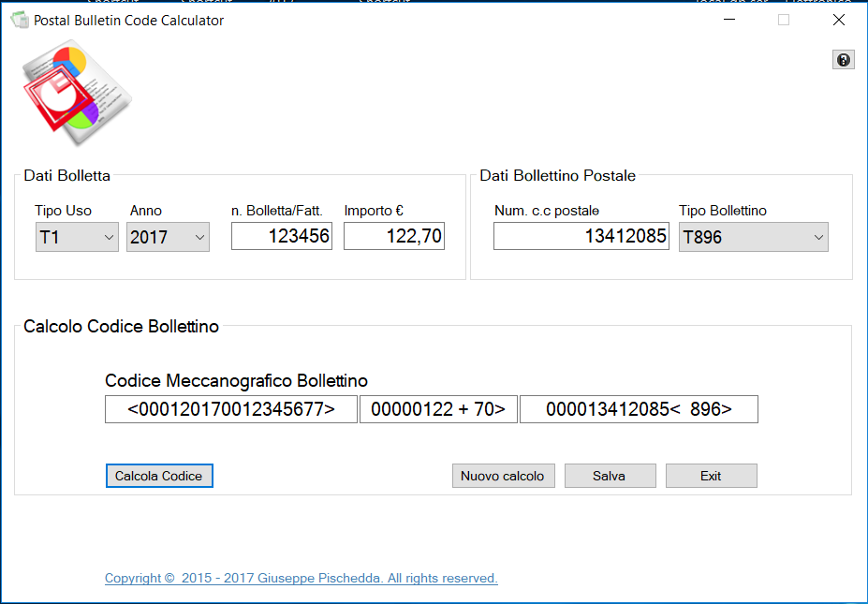
Task: Click the code box 00000122 + 70>
Action: pyautogui.click(x=438, y=409)
